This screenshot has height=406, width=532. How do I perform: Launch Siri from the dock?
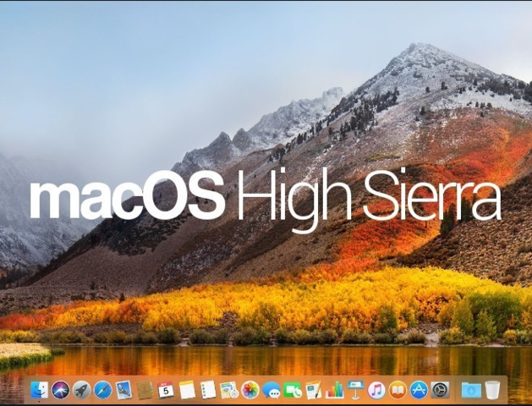[x=61, y=390]
